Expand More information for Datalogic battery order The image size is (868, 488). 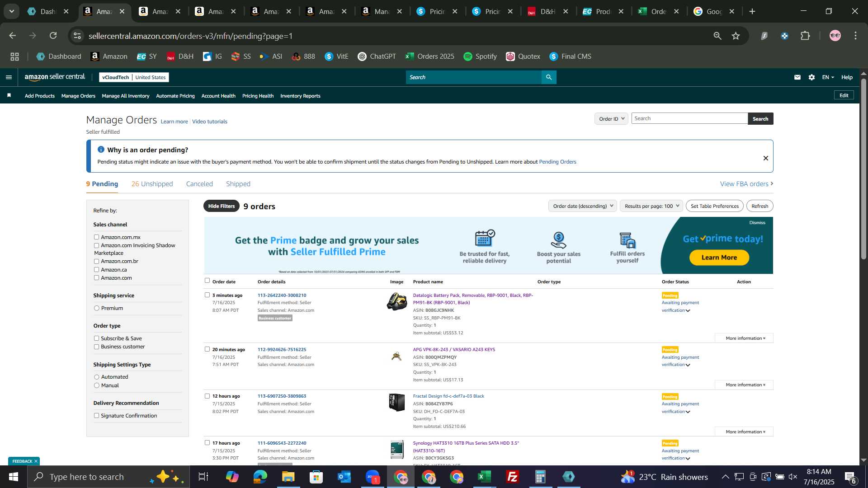[744, 338]
